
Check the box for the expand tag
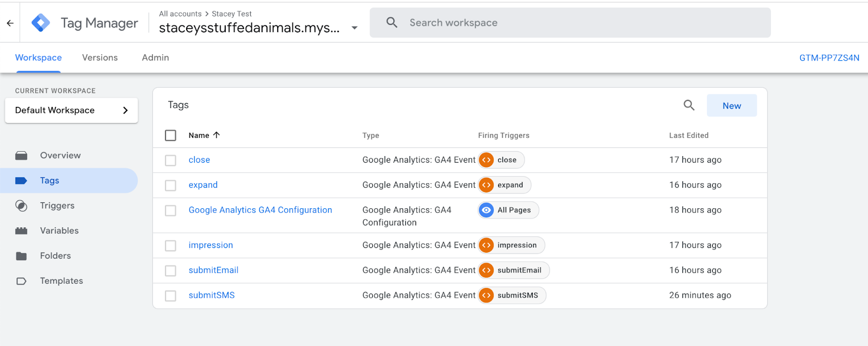170,185
